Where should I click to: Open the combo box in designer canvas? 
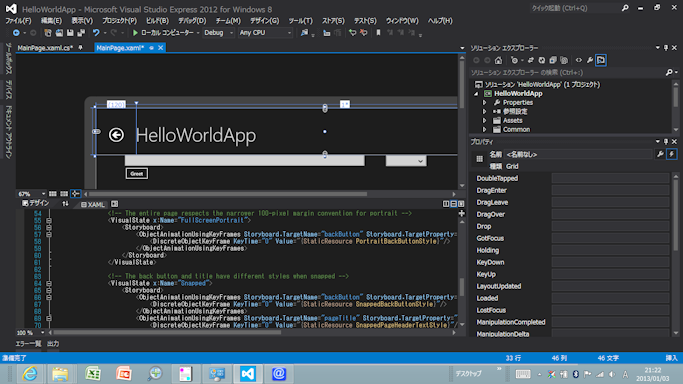point(406,161)
